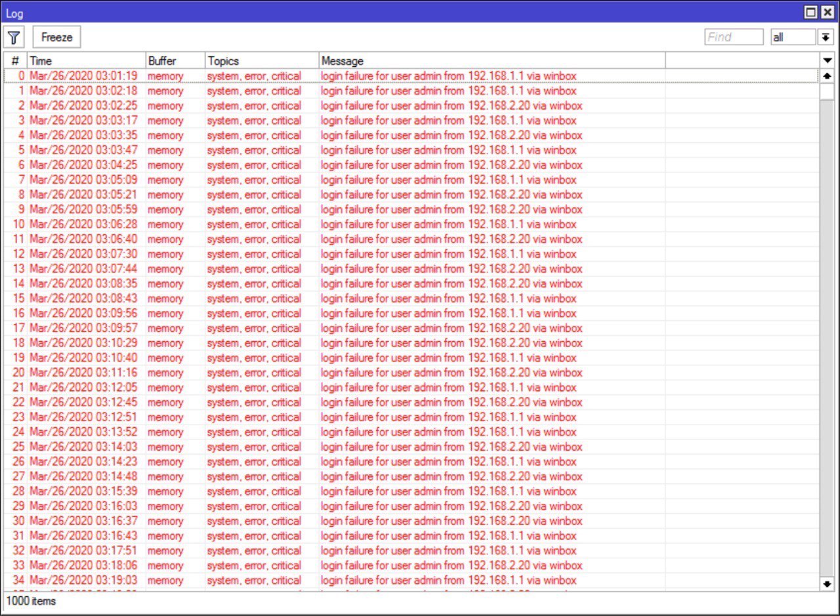Select log entry at 03:05:21
Viewport: 840px width, 616px height.
click(411, 195)
